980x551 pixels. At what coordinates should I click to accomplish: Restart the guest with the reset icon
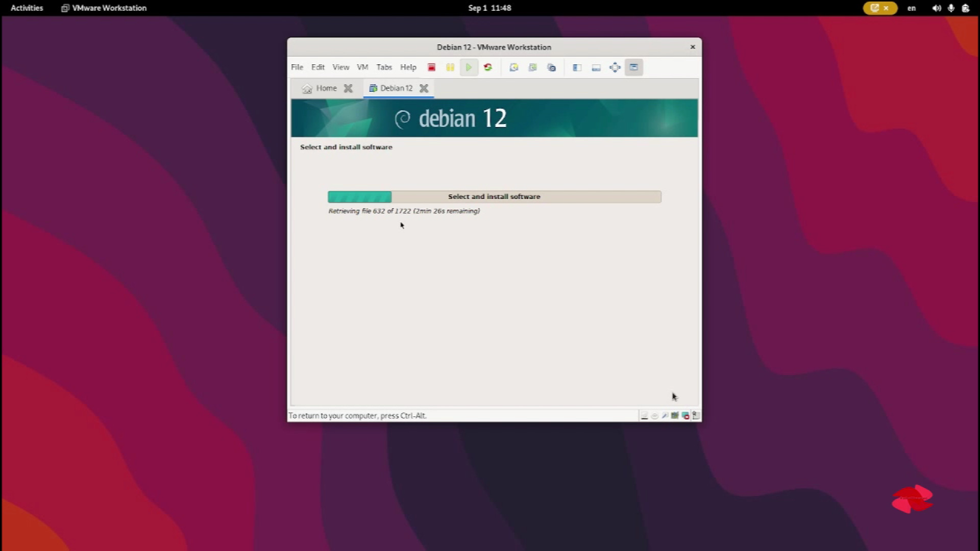tap(488, 67)
